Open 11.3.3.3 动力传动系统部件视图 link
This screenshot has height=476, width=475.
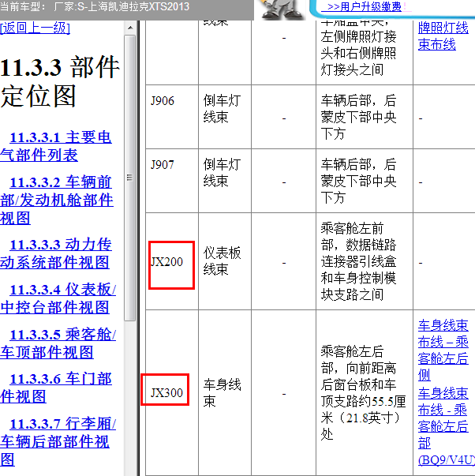tap(56, 253)
